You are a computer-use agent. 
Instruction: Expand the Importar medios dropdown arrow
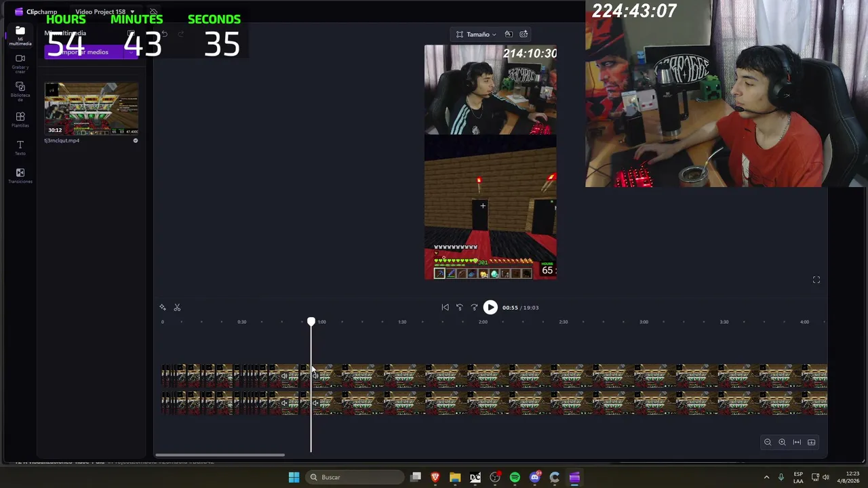[x=132, y=52]
